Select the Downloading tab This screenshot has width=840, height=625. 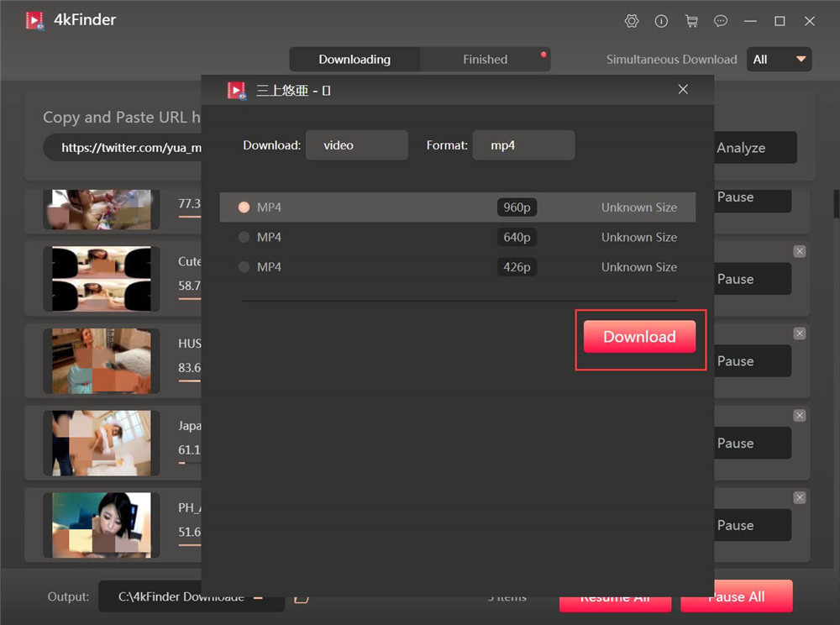click(x=354, y=59)
